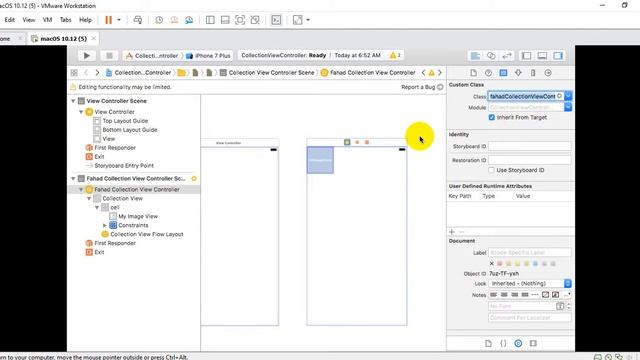Image resolution: width=640 pixels, height=360 pixels.
Task: Open the assistant editor
Action: [491, 56]
